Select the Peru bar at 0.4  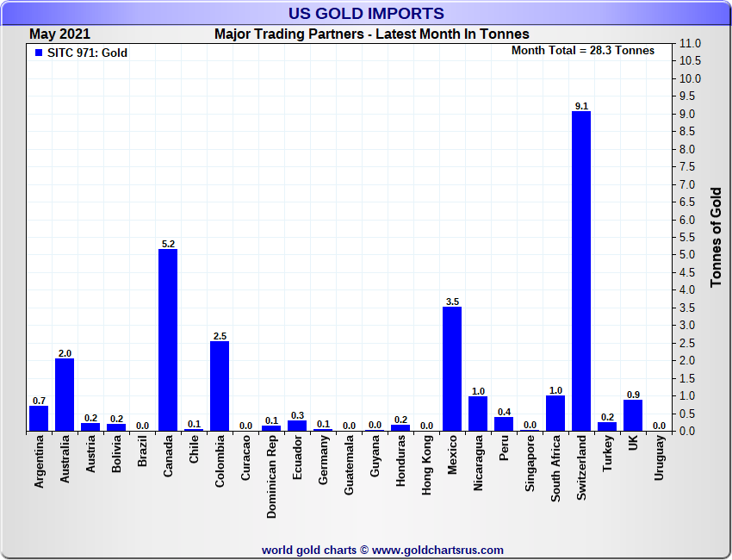pos(504,424)
